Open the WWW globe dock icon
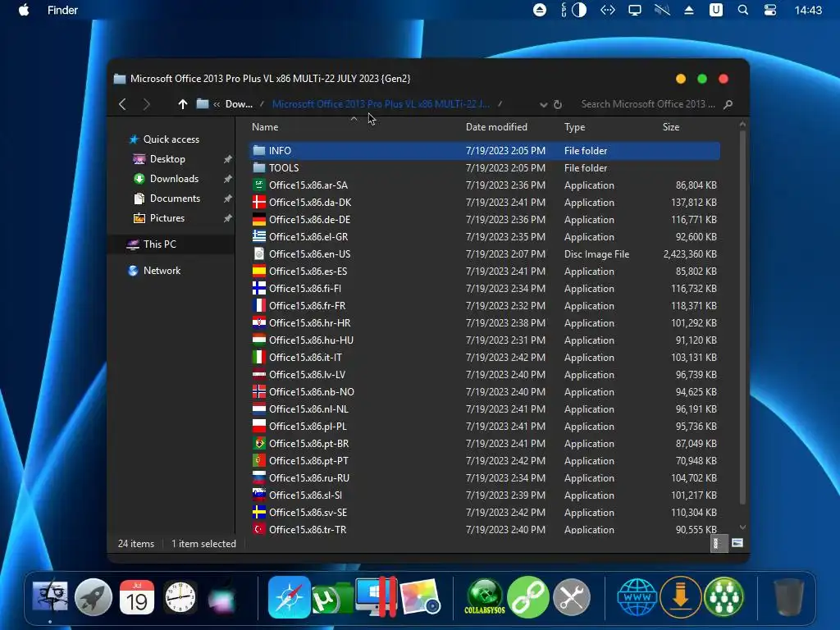 (637, 597)
